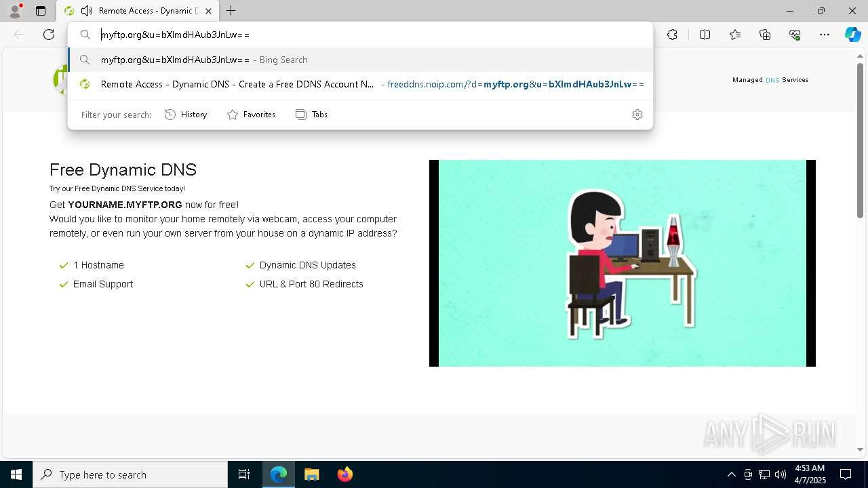Click the 'Email Support' feature item
This screenshot has height=488, width=868.
[x=96, y=284]
